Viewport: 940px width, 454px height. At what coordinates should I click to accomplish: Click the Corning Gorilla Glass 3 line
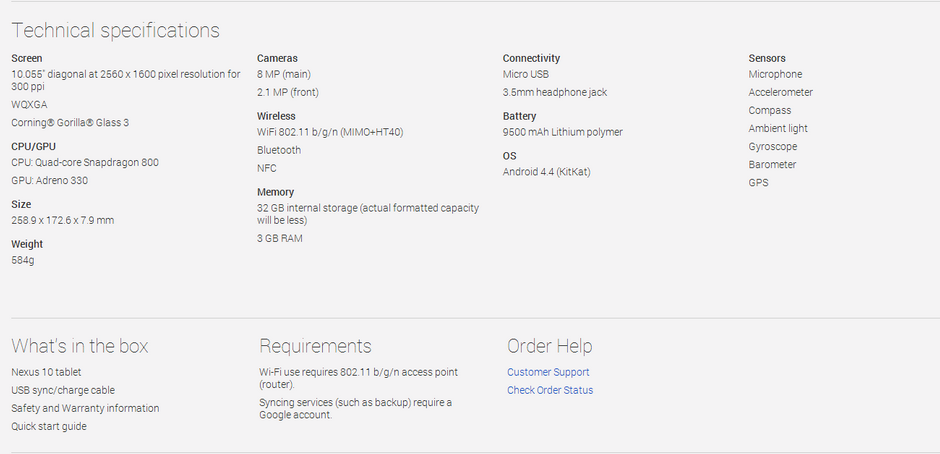tap(70, 122)
